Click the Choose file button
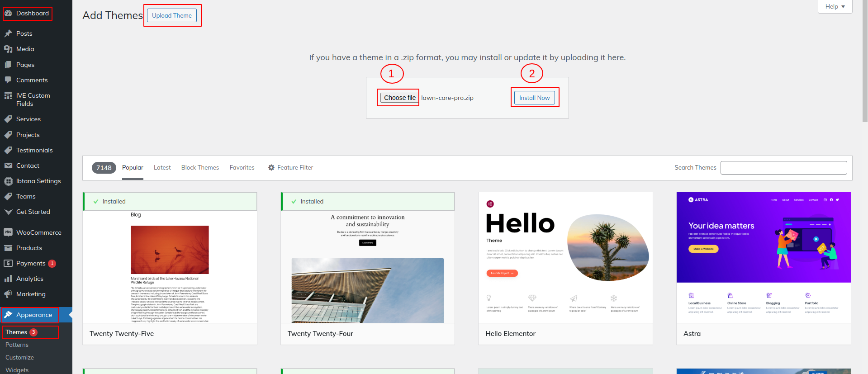 coord(399,98)
